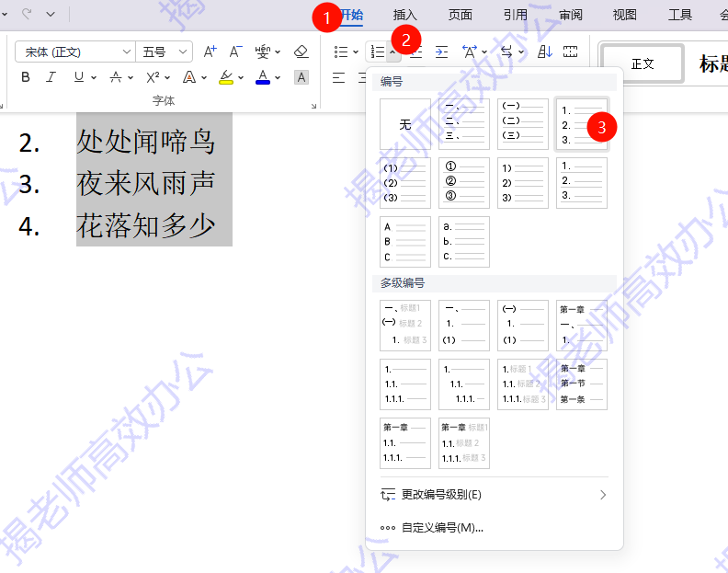This screenshot has height=573, width=728.
Task: Select A. B. C. numbering style
Action: pos(405,242)
